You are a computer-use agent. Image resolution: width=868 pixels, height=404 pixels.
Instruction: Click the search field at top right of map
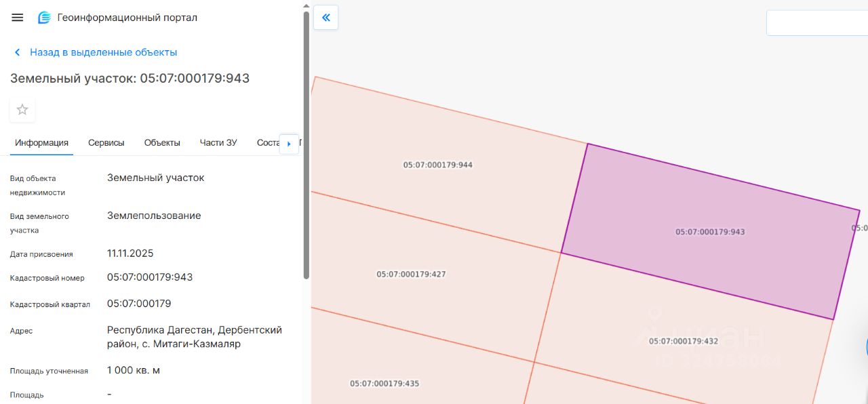pyautogui.click(x=817, y=22)
